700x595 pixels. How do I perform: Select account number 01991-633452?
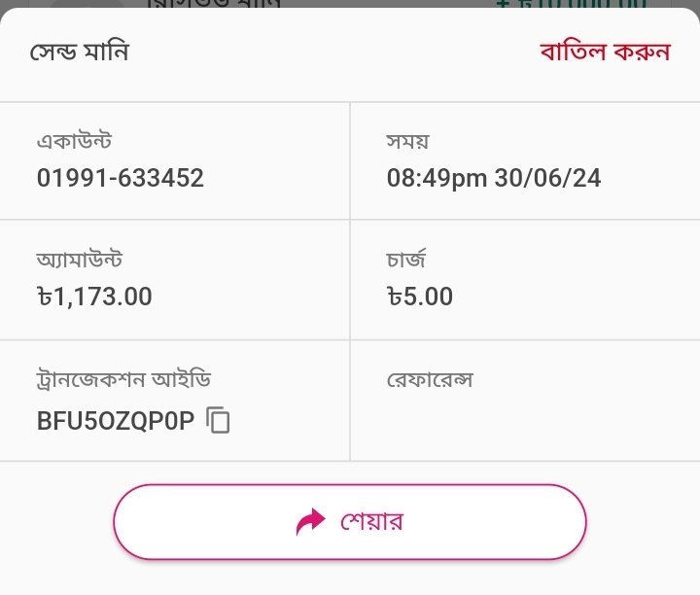pyautogui.click(x=121, y=178)
